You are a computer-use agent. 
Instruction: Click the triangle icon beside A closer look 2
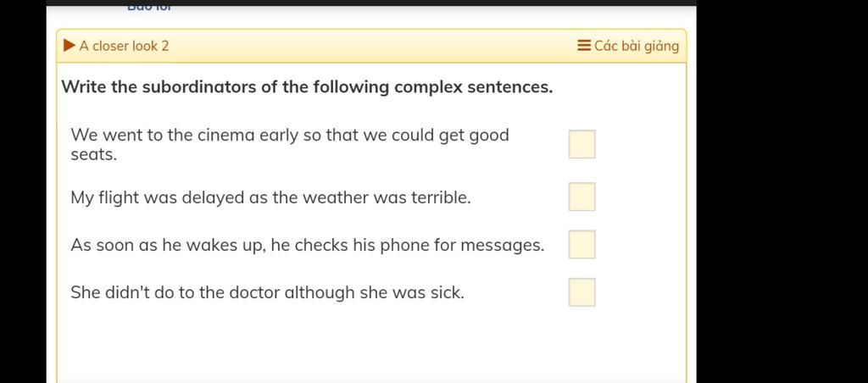[x=69, y=46]
